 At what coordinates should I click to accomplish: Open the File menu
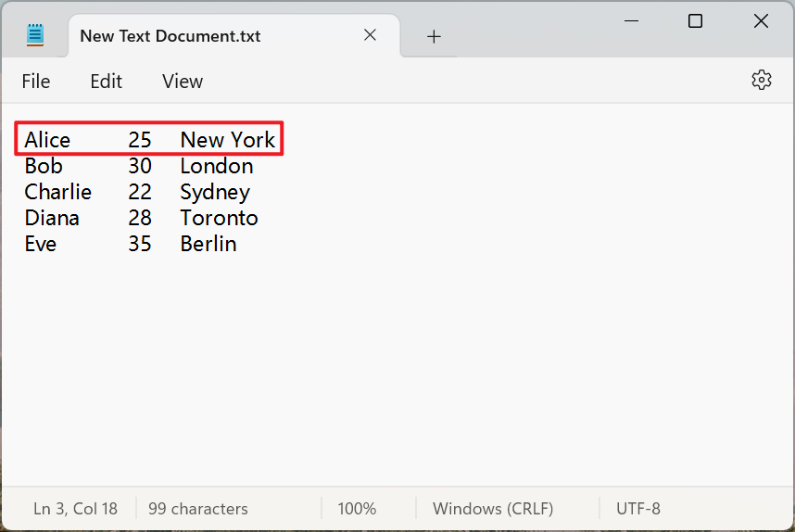click(36, 82)
